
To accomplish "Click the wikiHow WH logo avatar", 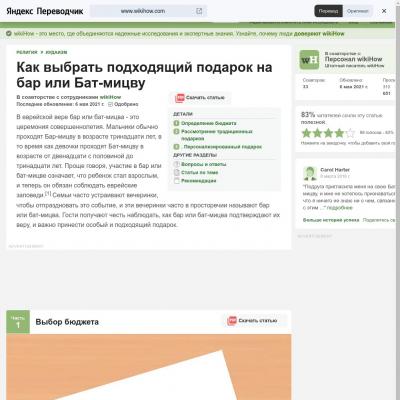I will pos(309,60).
